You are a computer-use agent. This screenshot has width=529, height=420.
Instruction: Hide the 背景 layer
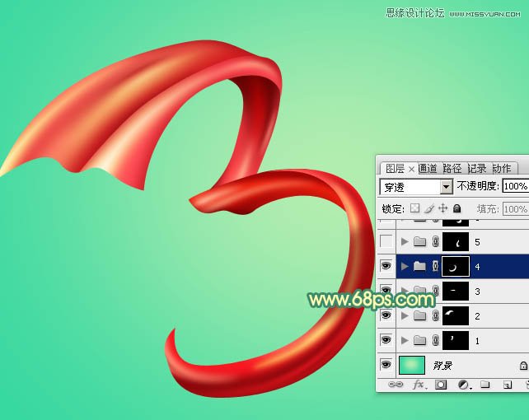tap(386, 365)
